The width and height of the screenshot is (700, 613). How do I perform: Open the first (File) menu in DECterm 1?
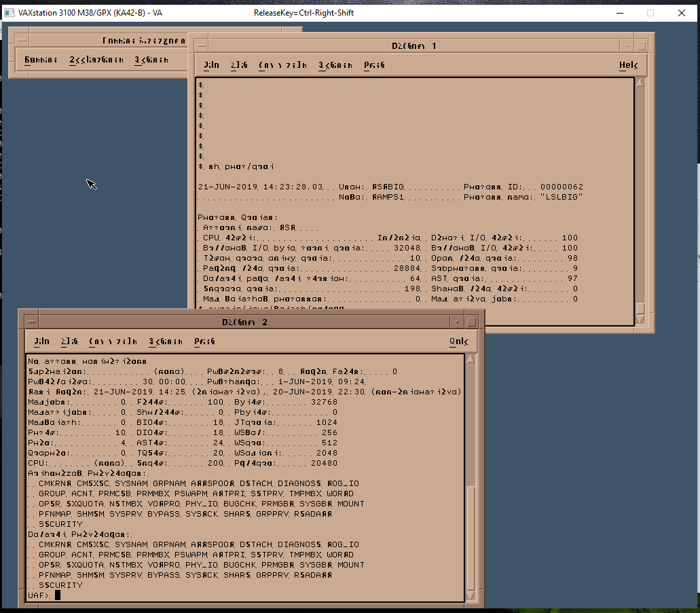coord(211,64)
